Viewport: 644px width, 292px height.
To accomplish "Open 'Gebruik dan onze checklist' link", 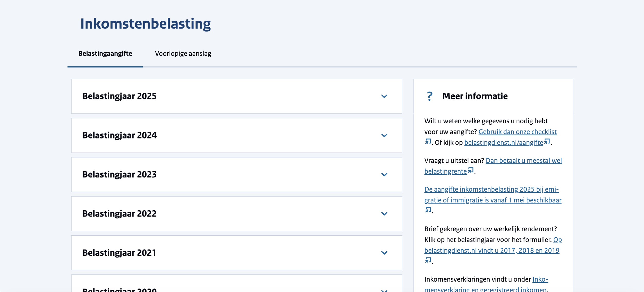I will click(x=517, y=132).
